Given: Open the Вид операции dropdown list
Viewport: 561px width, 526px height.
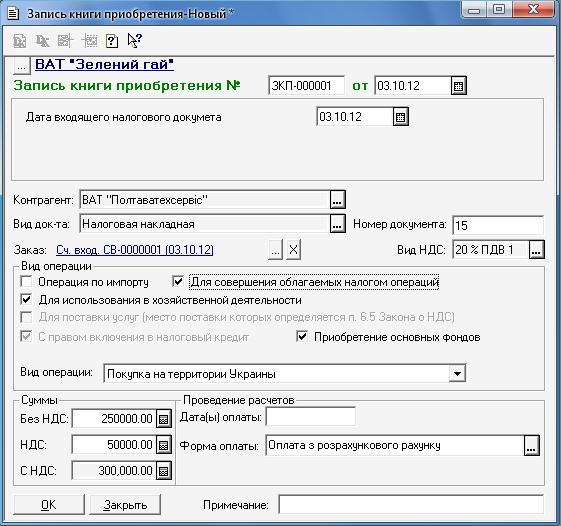Looking at the screenshot, I should click(x=457, y=374).
